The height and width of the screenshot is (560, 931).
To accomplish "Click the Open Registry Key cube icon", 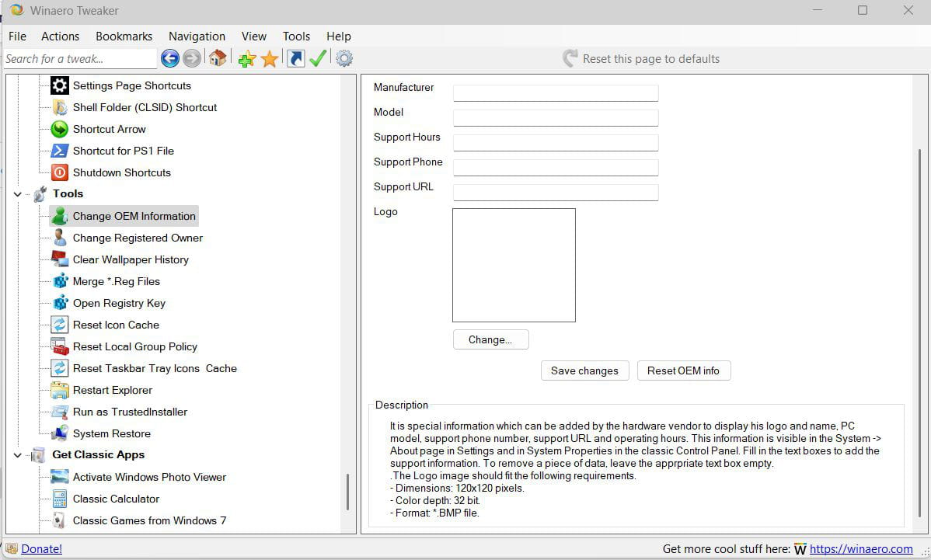I will tap(60, 303).
